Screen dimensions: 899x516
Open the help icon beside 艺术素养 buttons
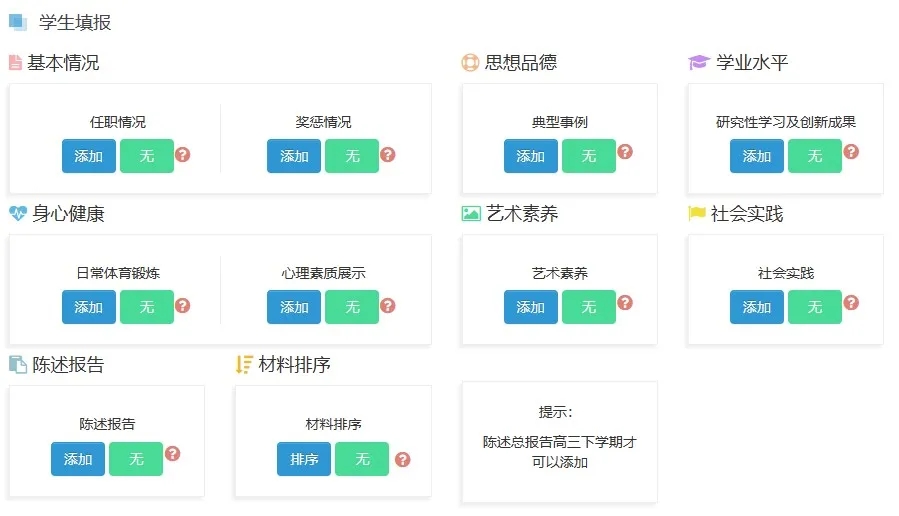[x=625, y=303]
